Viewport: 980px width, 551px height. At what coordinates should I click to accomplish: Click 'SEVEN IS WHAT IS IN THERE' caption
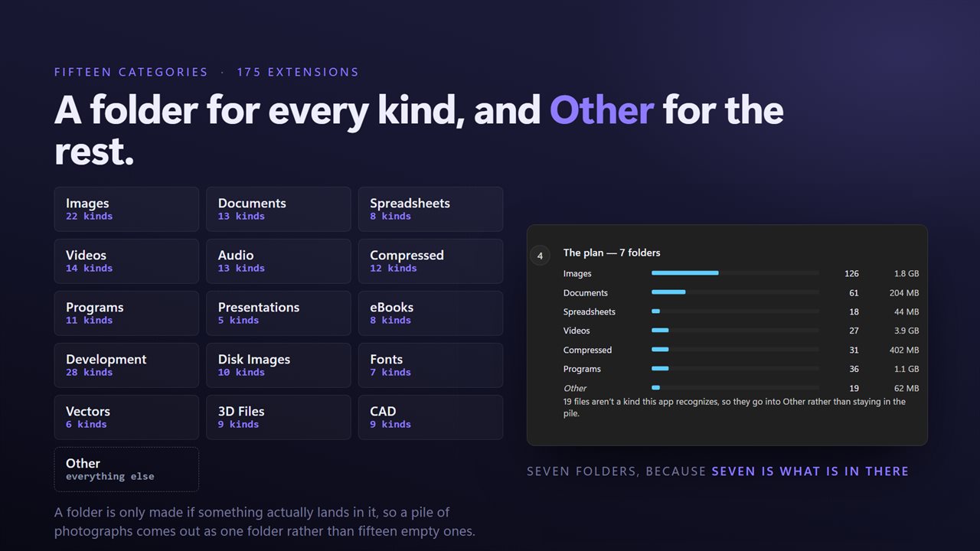[x=810, y=471]
